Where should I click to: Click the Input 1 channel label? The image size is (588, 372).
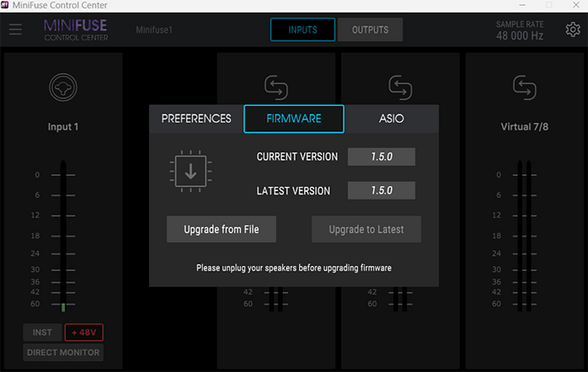click(63, 127)
